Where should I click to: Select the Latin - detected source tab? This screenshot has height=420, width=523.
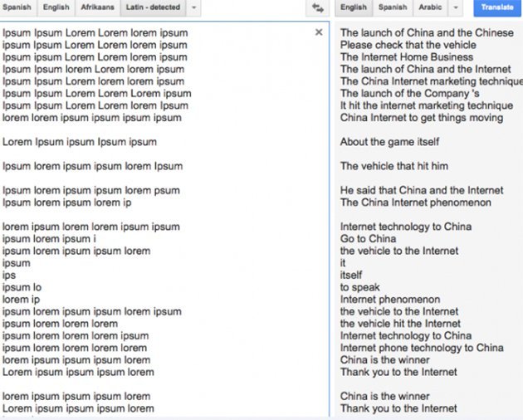[x=153, y=7]
